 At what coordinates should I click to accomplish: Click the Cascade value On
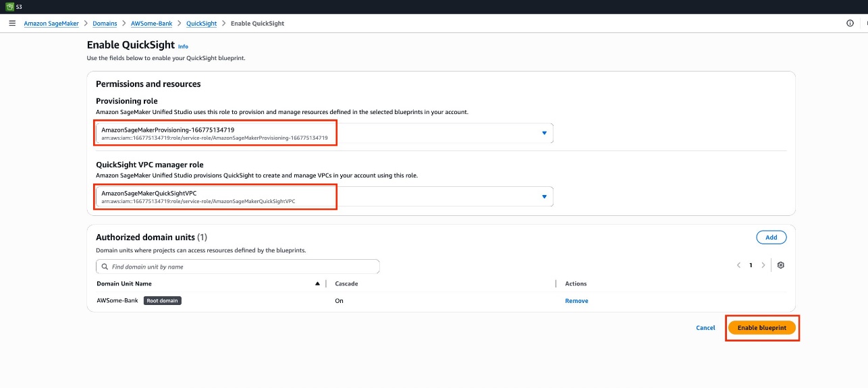pyautogui.click(x=339, y=301)
